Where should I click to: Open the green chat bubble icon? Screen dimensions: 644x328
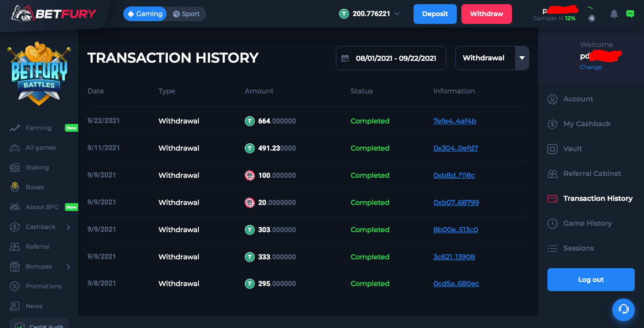pyautogui.click(x=630, y=14)
